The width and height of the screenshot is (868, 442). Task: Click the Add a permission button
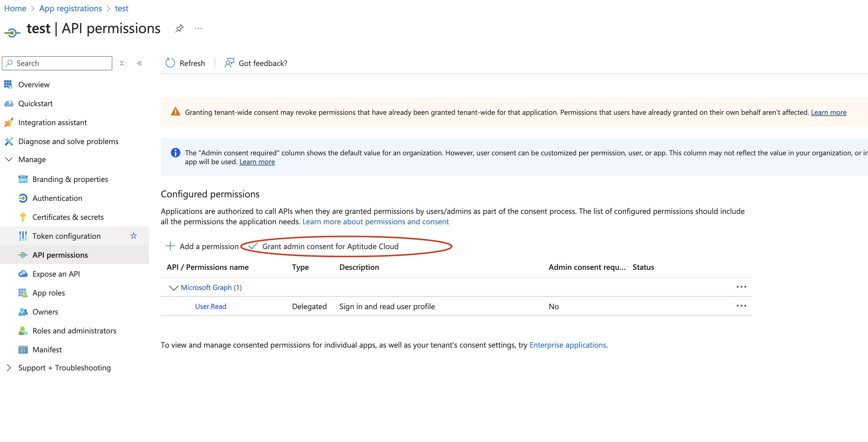tap(203, 246)
